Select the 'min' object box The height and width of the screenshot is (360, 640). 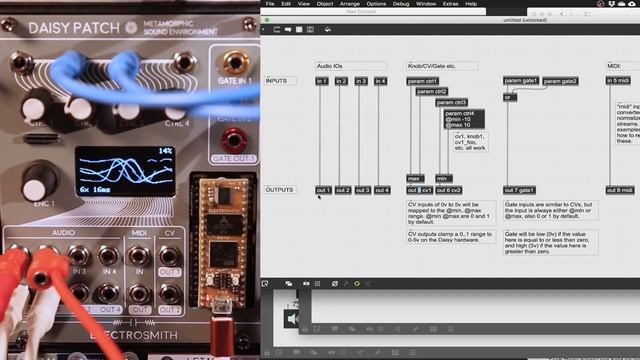point(444,178)
